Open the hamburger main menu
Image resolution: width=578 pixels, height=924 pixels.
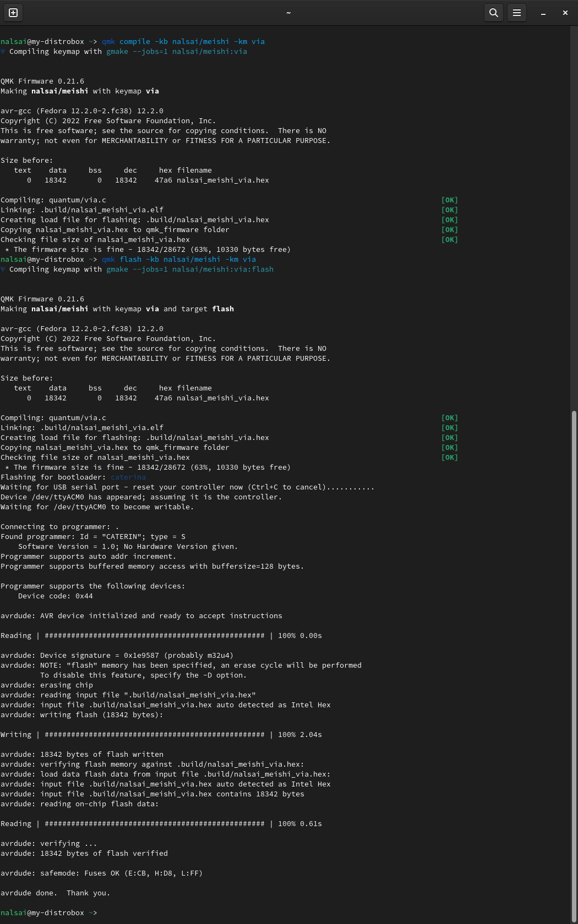(517, 13)
